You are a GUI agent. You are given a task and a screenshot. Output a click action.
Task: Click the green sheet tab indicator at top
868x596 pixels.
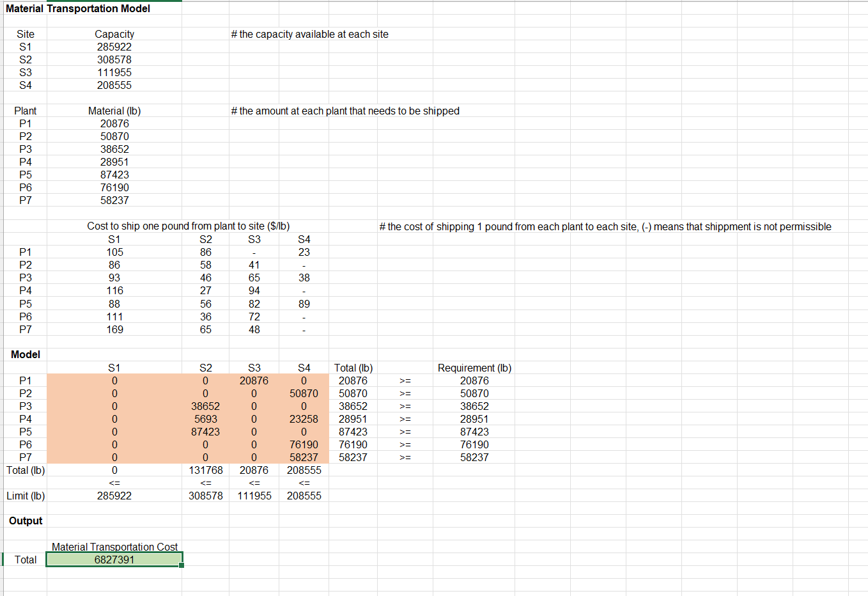pos(114,2)
